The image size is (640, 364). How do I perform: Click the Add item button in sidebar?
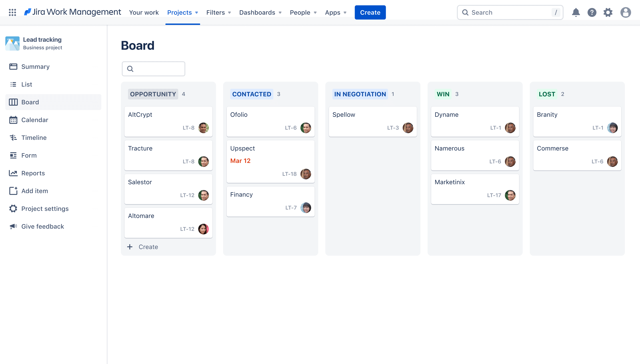tap(35, 191)
